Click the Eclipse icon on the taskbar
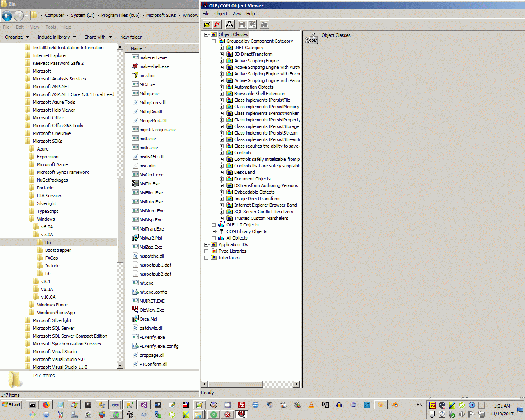525x420 pixels. (353, 405)
